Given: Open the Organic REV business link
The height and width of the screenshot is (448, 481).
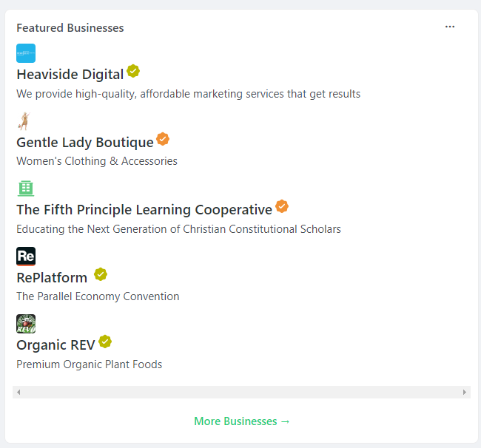Looking at the screenshot, I should click(x=56, y=345).
